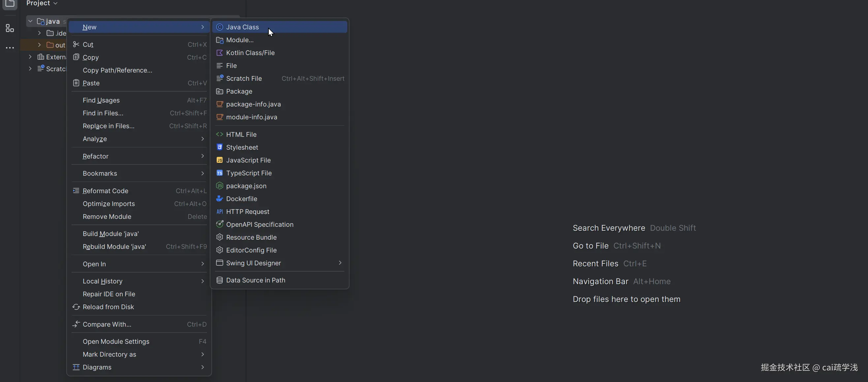Collapse the java project root node
Screen dimensions: 868x382
[30, 21]
